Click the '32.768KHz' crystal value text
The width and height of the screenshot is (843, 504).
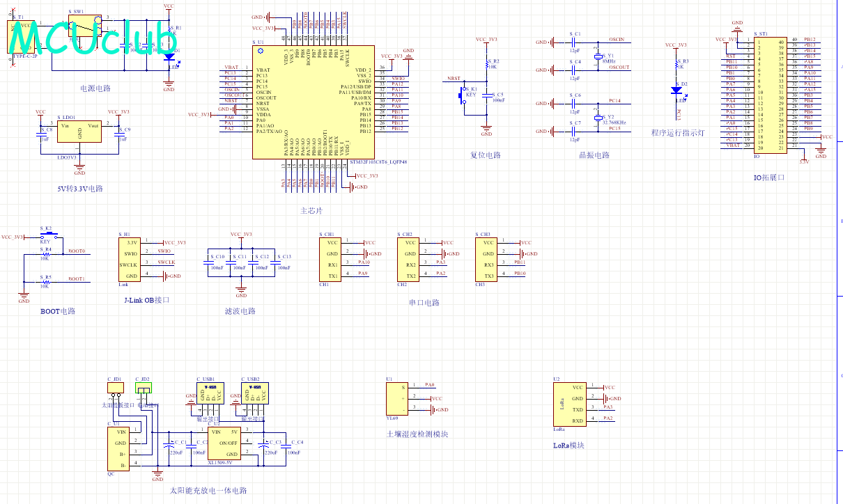tap(614, 122)
